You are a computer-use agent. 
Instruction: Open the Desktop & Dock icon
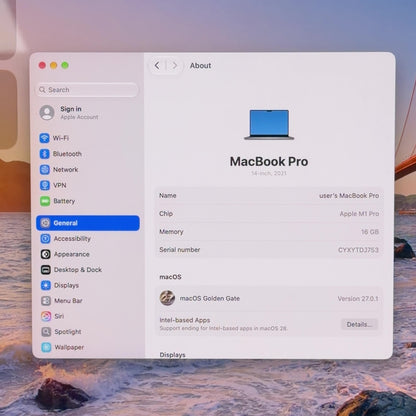tap(46, 270)
